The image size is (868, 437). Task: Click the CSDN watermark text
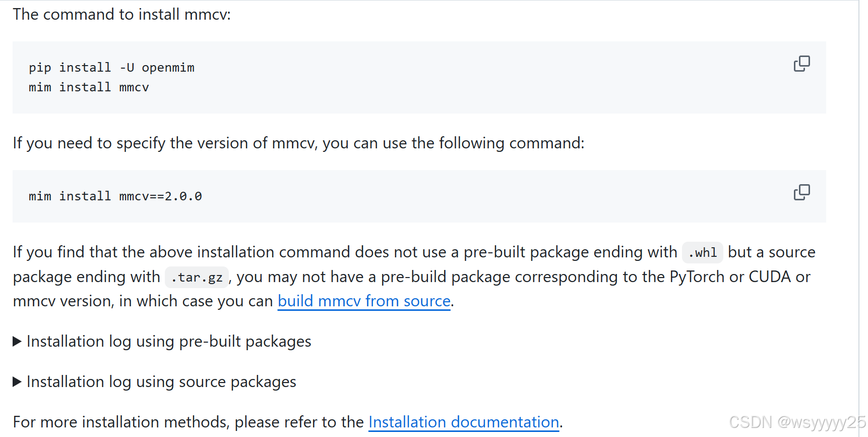tap(796, 421)
